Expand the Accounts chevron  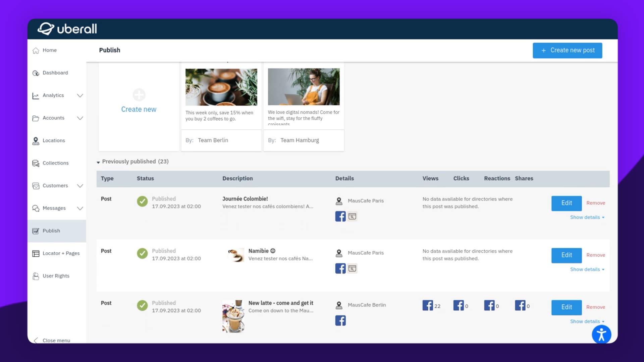[x=80, y=118]
